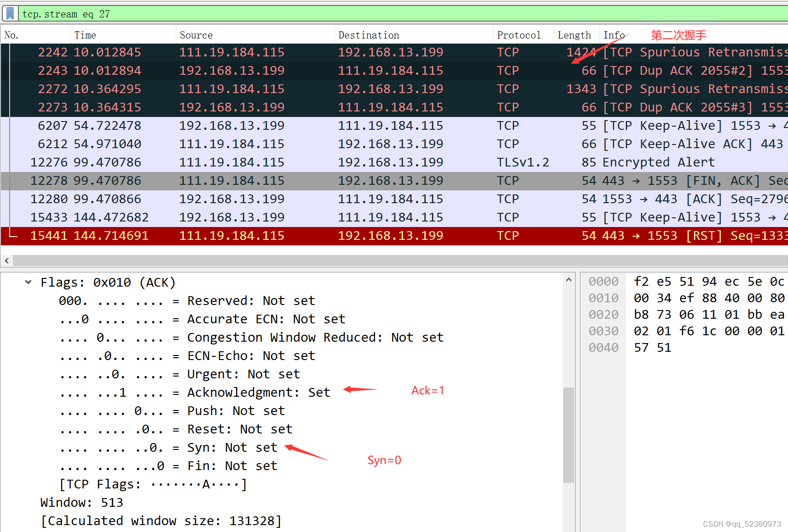Screen dimensions: 788x532
Task: Click the details pane vertical scrollbar thumb
Action: point(569,435)
